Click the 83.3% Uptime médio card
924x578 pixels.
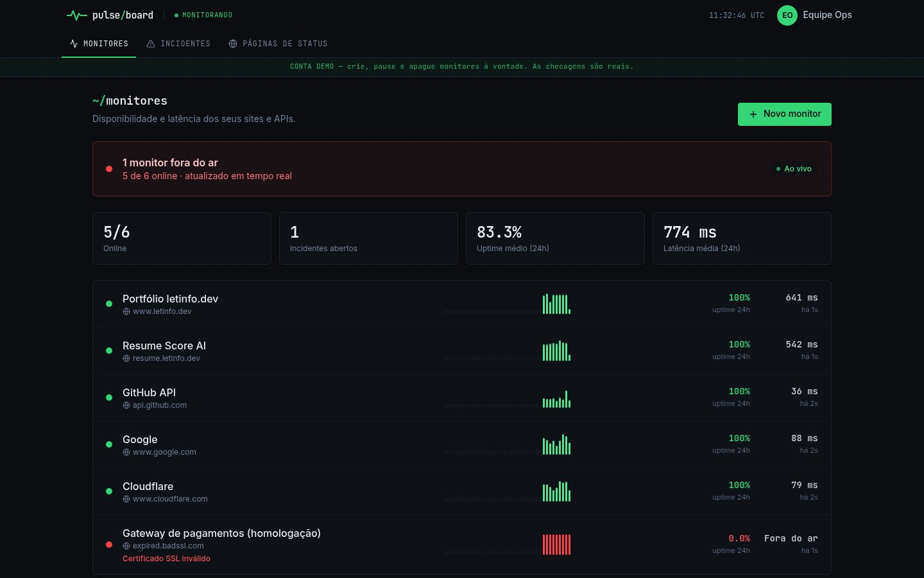(555, 238)
